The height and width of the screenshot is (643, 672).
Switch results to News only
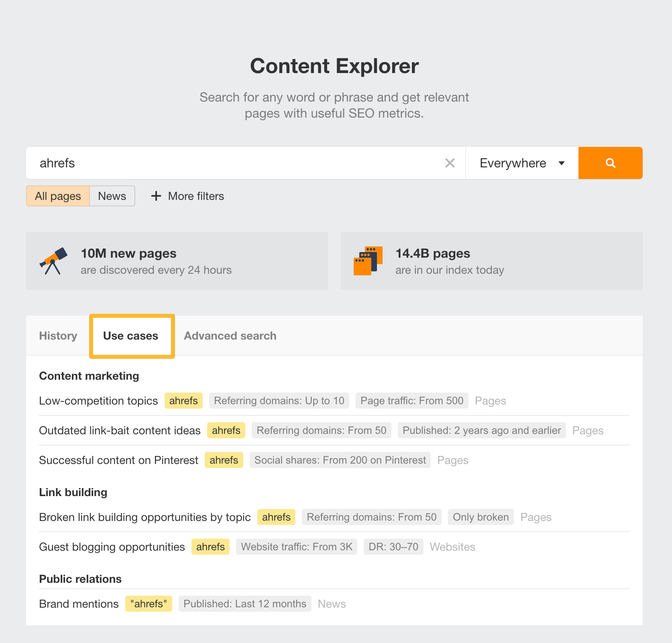point(112,196)
